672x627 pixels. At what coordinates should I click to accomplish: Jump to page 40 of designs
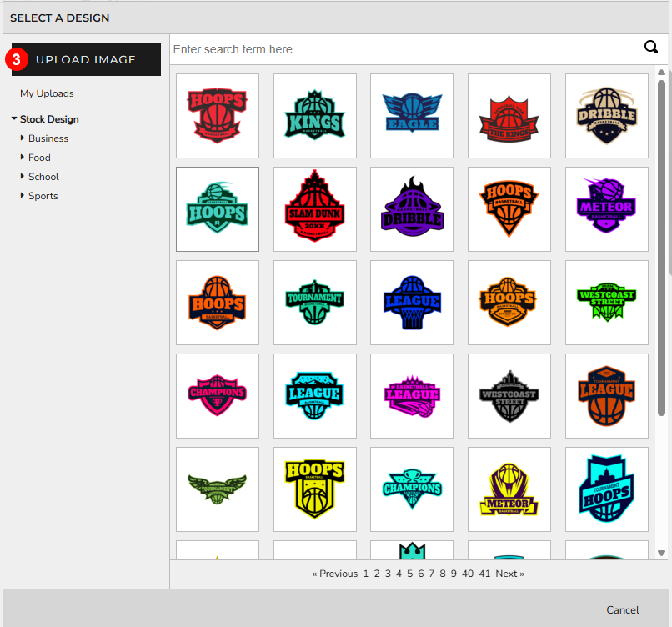pos(468,574)
